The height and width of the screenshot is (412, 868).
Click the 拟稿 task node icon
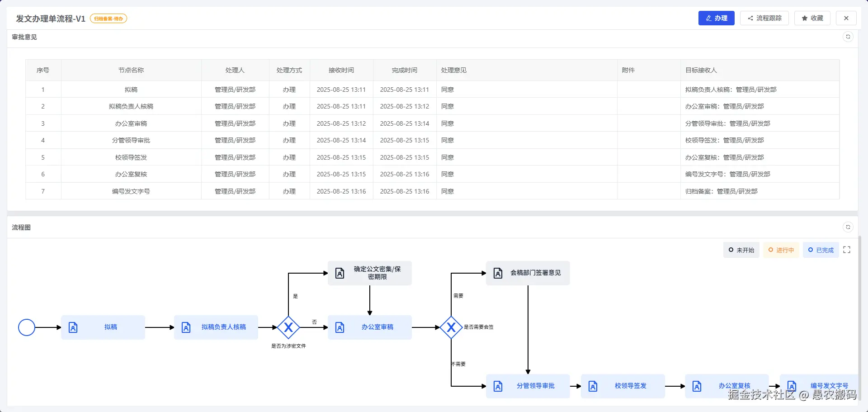click(x=73, y=327)
